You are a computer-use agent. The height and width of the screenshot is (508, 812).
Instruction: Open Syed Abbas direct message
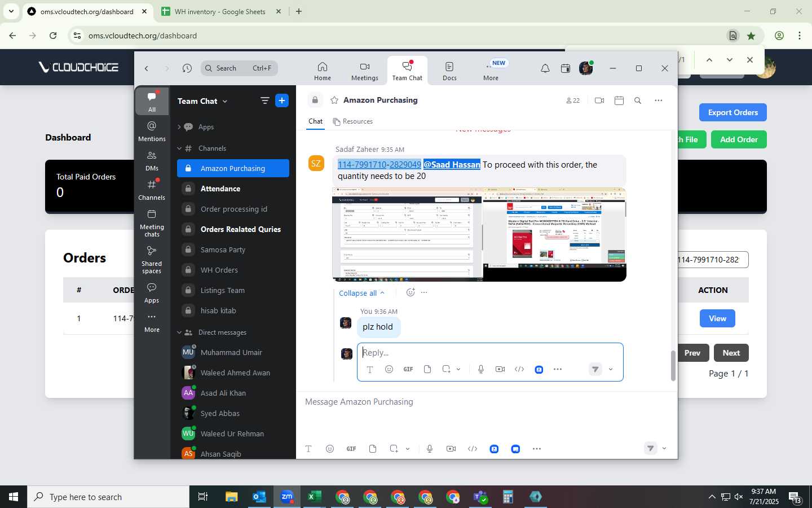[x=233, y=413]
